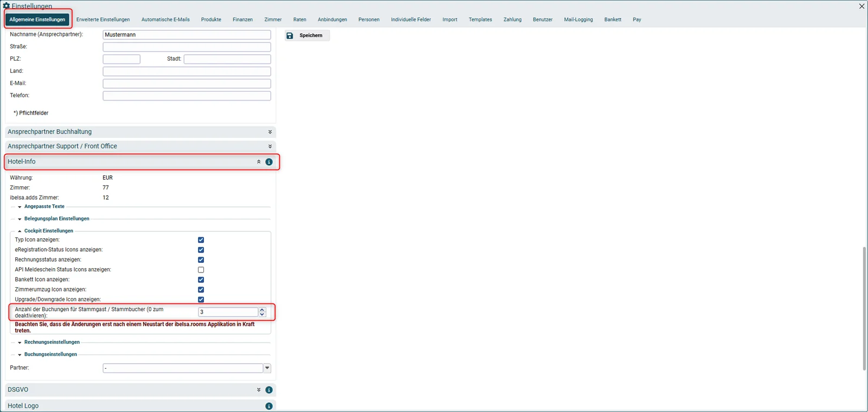
Task: Enable API Meldeschein Status Icons checkbox
Action: (x=201, y=270)
